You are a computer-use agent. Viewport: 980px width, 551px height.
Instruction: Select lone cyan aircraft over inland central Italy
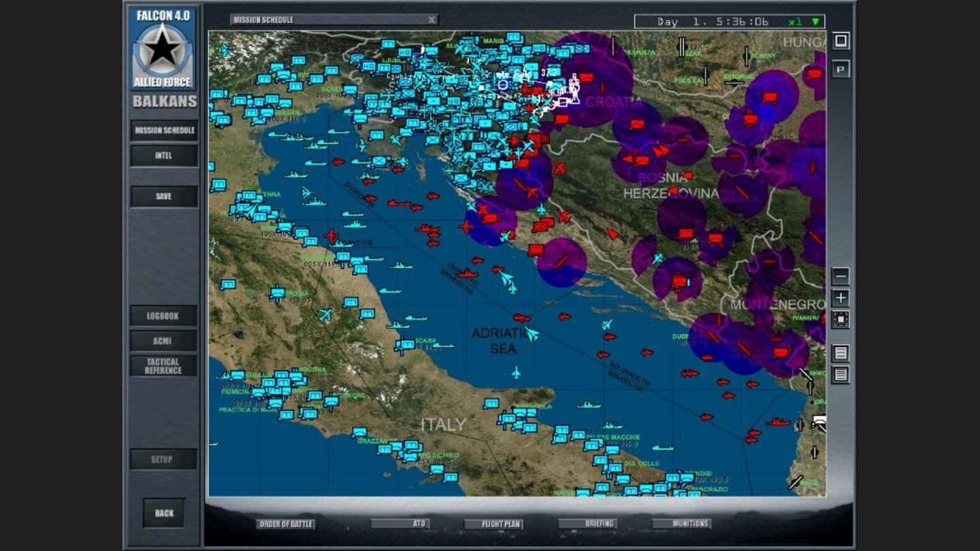pyautogui.click(x=325, y=315)
